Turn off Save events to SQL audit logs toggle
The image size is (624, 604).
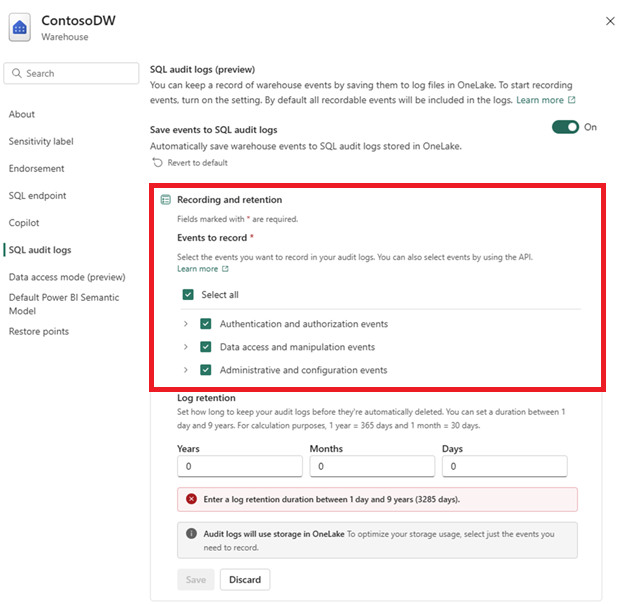(x=565, y=127)
